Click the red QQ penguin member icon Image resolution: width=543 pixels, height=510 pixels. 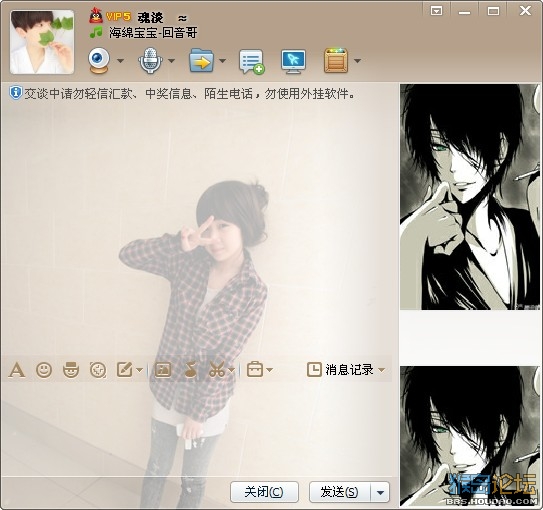tap(96, 15)
